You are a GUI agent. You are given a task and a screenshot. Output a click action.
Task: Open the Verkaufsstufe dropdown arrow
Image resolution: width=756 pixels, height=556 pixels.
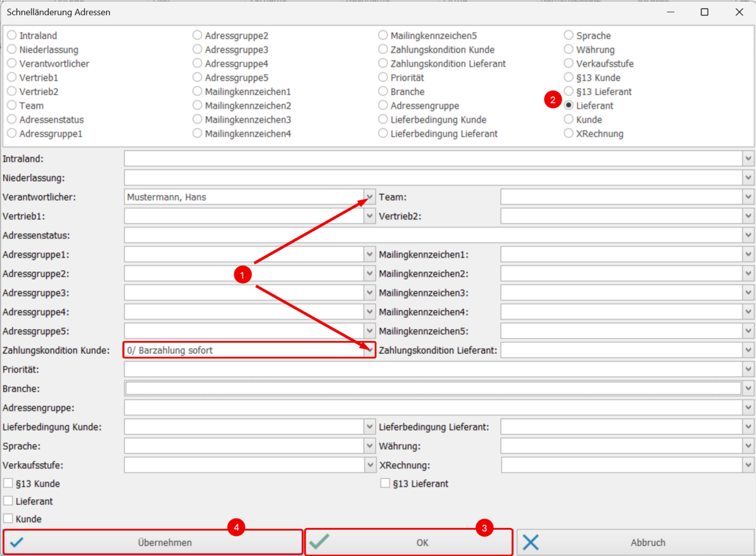[370, 465]
